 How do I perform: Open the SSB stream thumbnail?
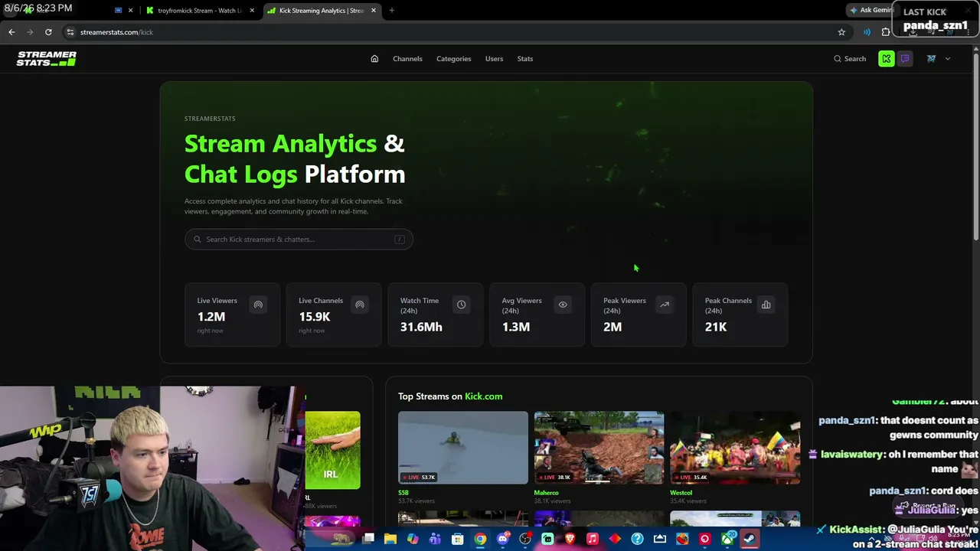(x=463, y=448)
